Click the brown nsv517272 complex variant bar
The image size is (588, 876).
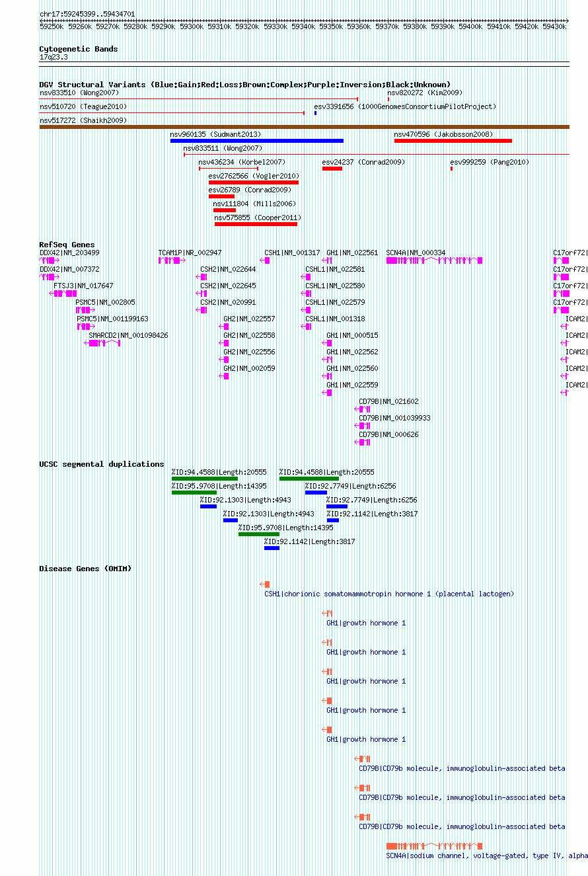point(304,127)
